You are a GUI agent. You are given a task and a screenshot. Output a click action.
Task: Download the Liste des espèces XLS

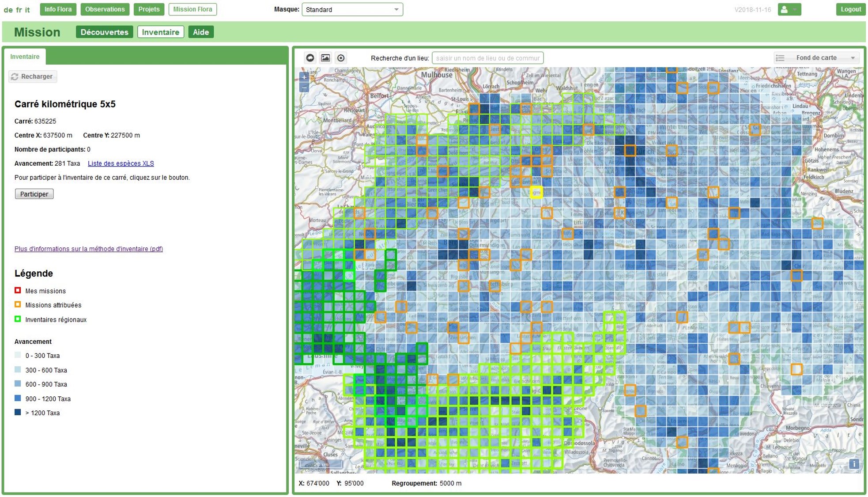[121, 163]
